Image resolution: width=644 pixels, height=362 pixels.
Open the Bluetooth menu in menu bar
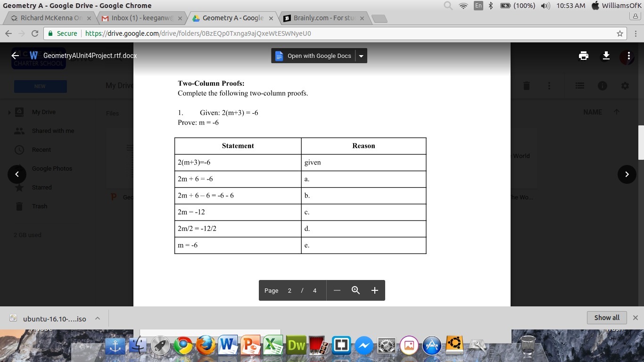pos(491,6)
